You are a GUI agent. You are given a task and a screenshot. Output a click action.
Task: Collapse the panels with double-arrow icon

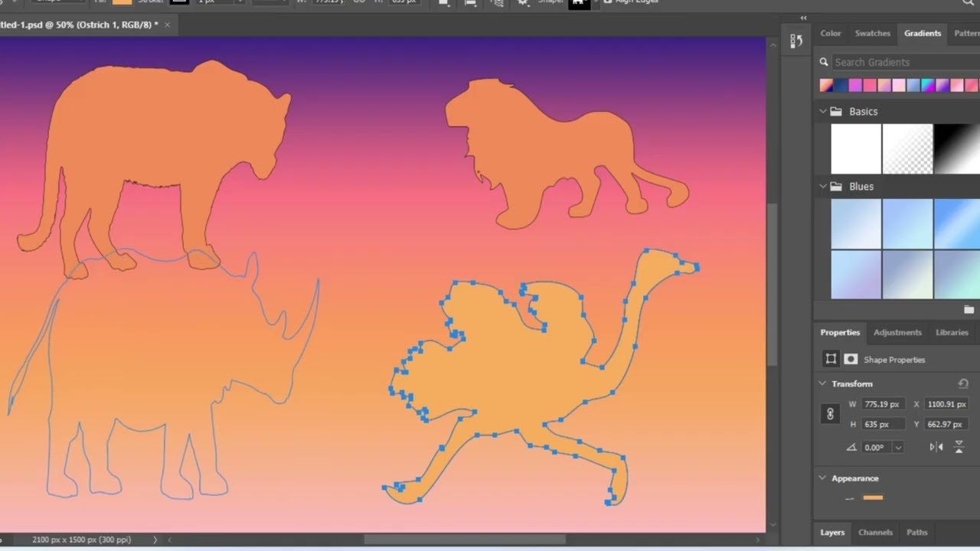(x=803, y=18)
